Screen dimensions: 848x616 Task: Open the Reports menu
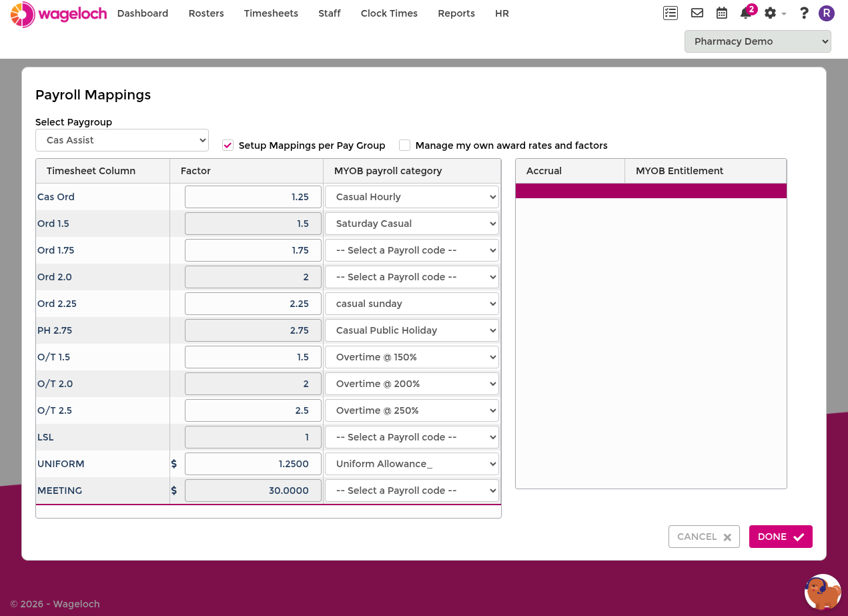(456, 13)
